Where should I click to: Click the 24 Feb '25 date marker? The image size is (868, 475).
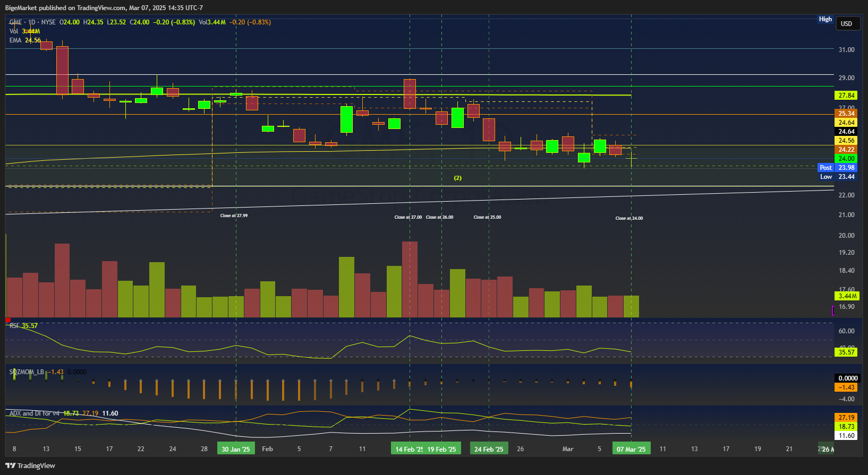(x=489, y=449)
